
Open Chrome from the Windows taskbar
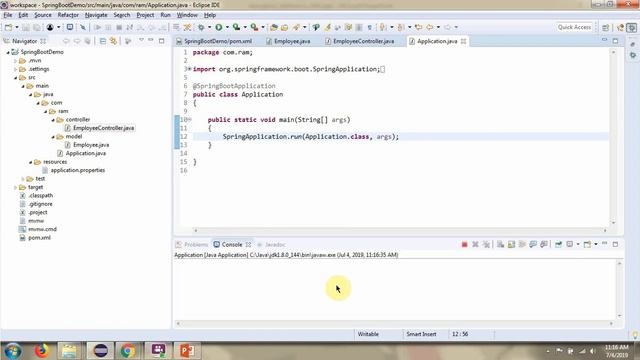coord(128,351)
